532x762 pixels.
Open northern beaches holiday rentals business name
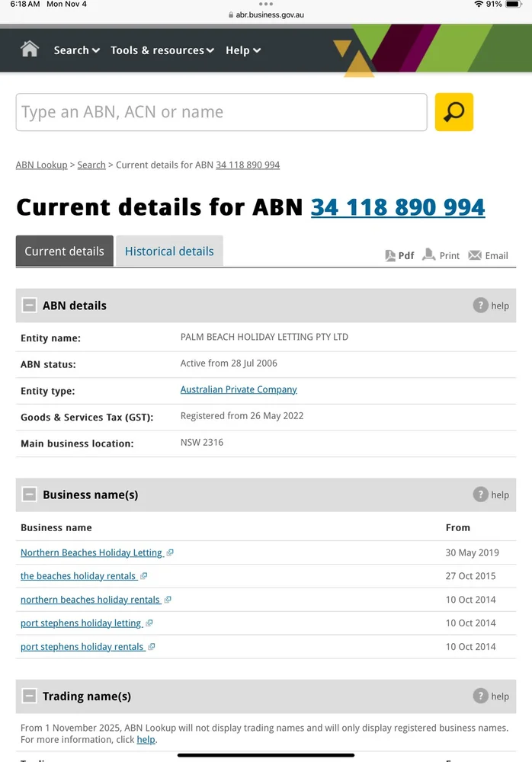click(x=91, y=600)
